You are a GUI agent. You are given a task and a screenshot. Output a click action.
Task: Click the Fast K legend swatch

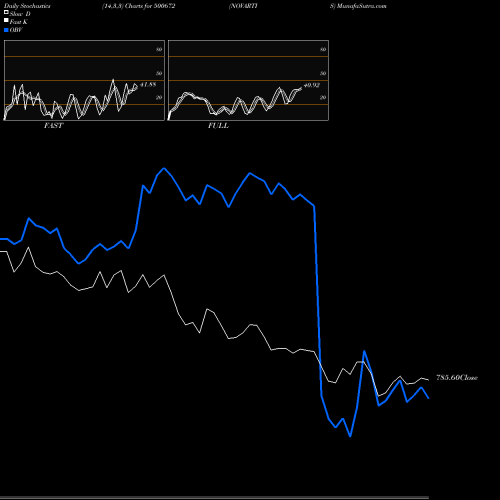coord(6,20)
